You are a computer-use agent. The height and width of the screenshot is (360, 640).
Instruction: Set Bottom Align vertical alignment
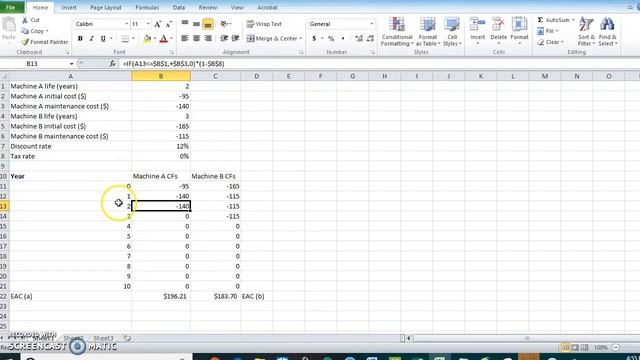208,24
